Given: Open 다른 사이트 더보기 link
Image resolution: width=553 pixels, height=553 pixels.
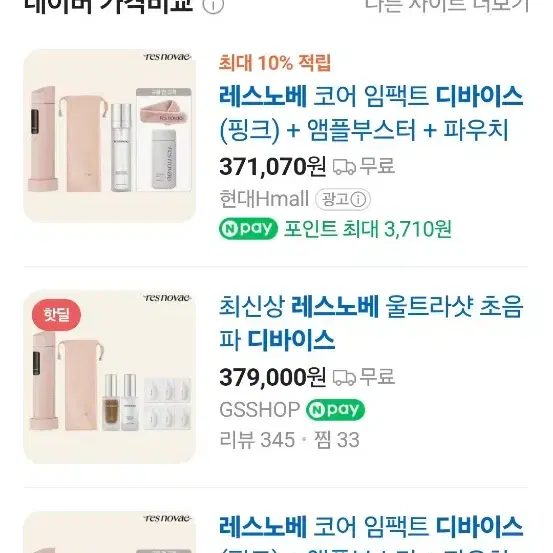Looking at the screenshot, I should [446, 5].
